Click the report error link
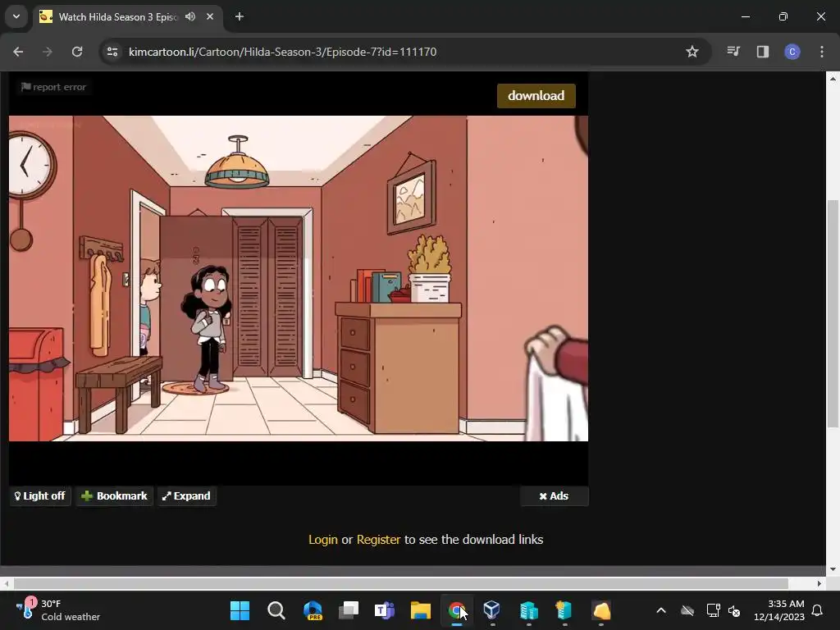This screenshot has width=840, height=630. [53, 87]
